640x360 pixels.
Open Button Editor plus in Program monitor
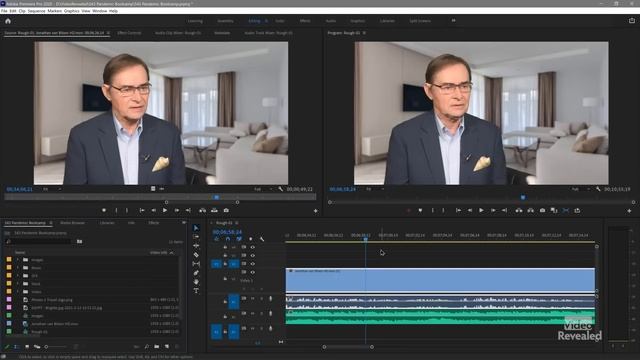629,211
